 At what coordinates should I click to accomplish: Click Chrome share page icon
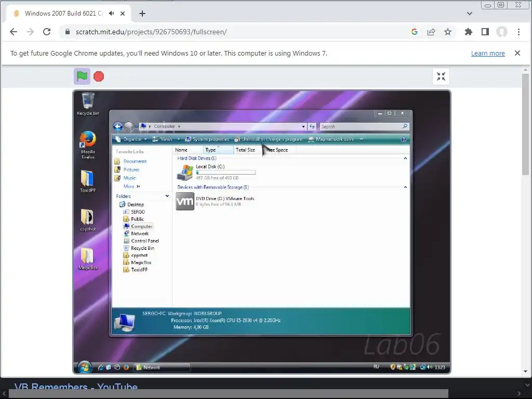click(x=431, y=32)
